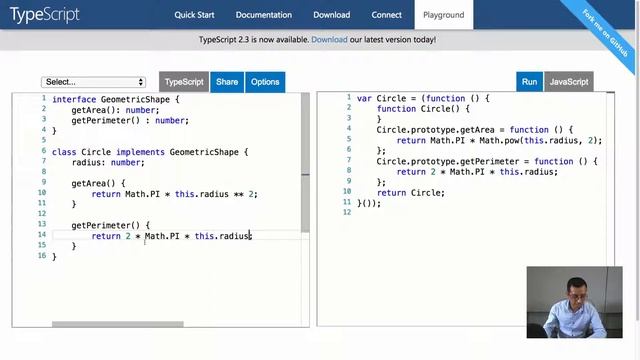640x360 pixels.
Task: Click line number 16 in TypeScript editor
Action: click(42, 256)
